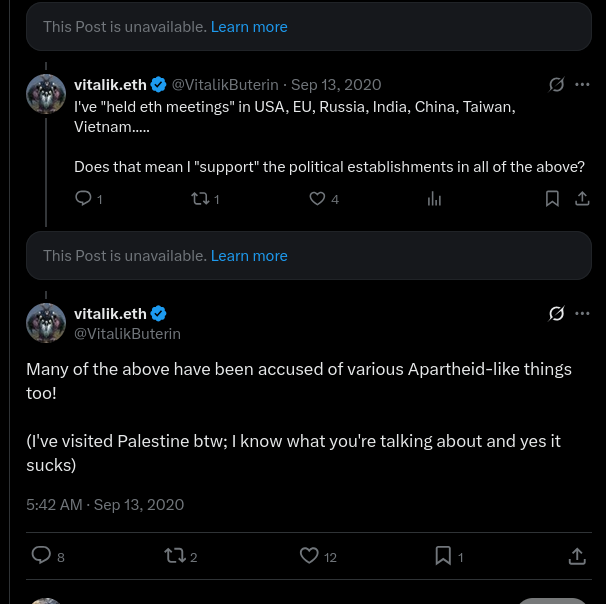This screenshot has width=606, height=604.
Task: Open top "Learn more" unavailable post link
Action: (249, 27)
